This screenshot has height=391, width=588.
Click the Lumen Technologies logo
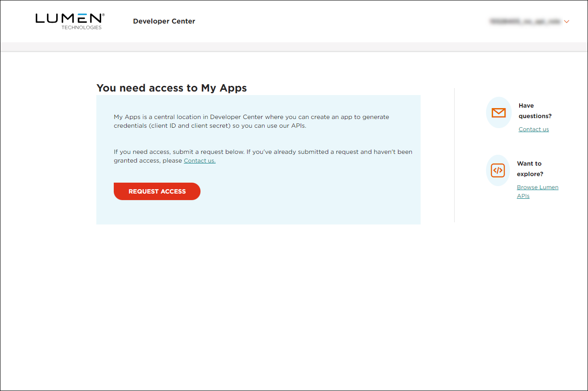point(70,21)
